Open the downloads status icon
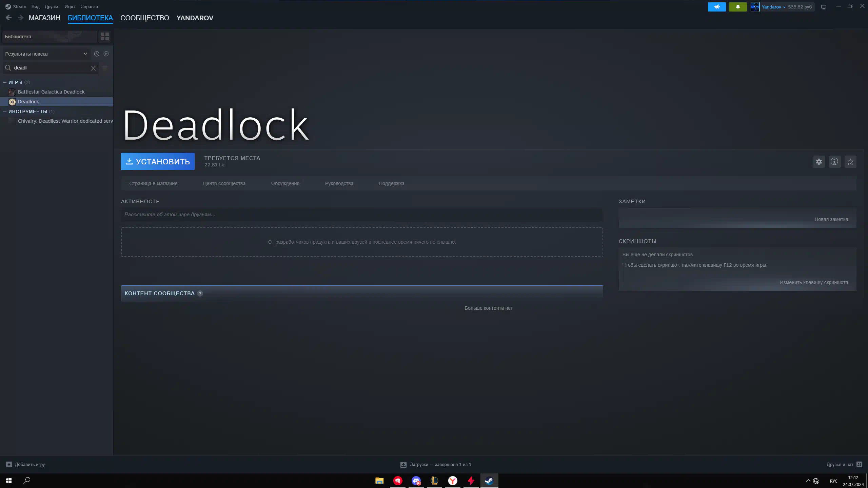The width and height of the screenshot is (868, 488). coord(403,465)
